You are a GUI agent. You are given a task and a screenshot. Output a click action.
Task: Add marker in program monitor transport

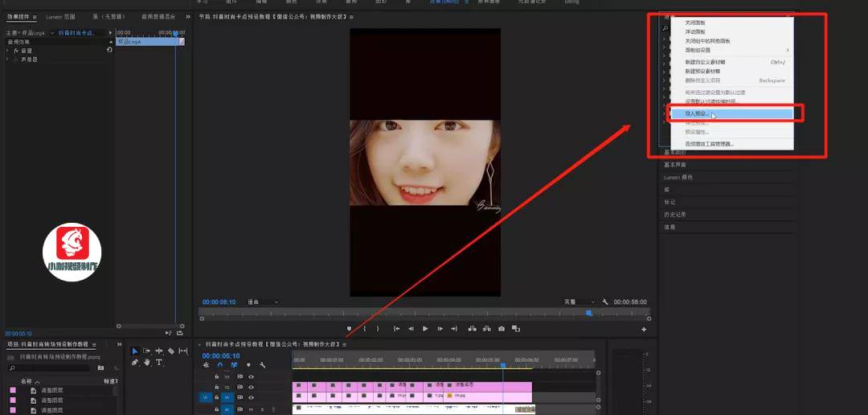(350, 329)
